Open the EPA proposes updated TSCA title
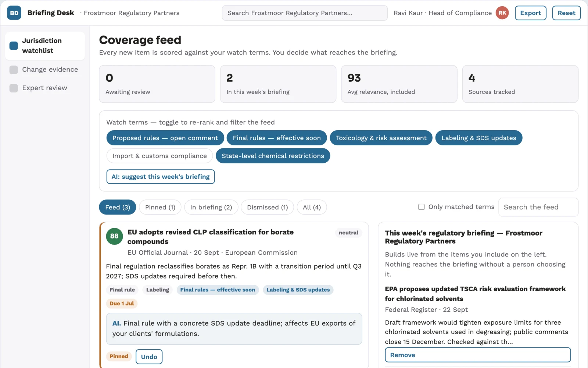The width and height of the screenshot is (588, 368). coord(475,294)
